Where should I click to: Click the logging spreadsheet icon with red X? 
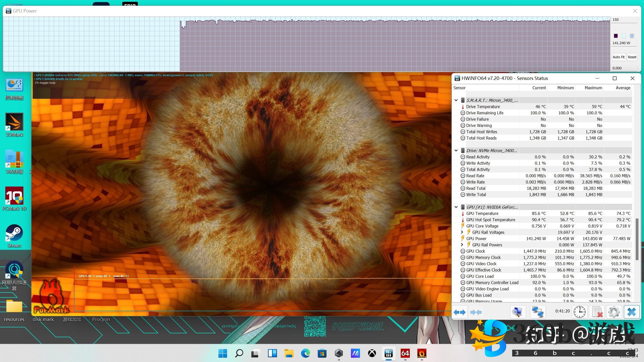597,312
